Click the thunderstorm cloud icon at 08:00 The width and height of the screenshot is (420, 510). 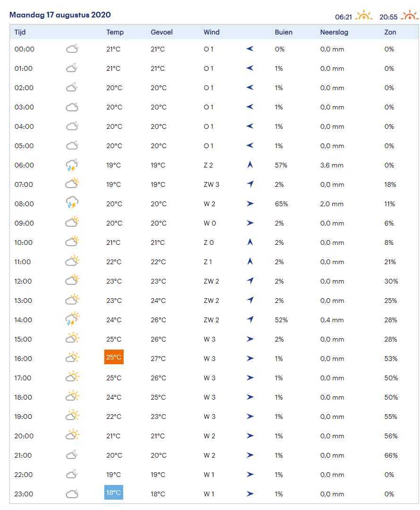72,204
